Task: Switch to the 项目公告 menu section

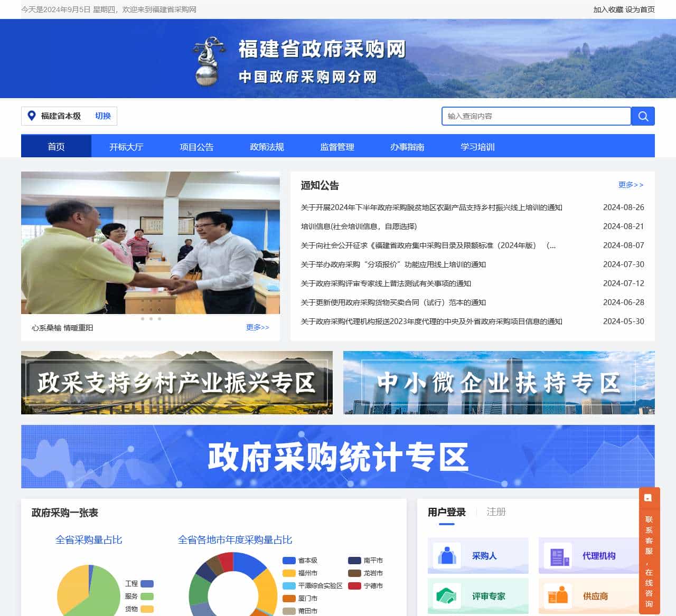Action: 196,147
